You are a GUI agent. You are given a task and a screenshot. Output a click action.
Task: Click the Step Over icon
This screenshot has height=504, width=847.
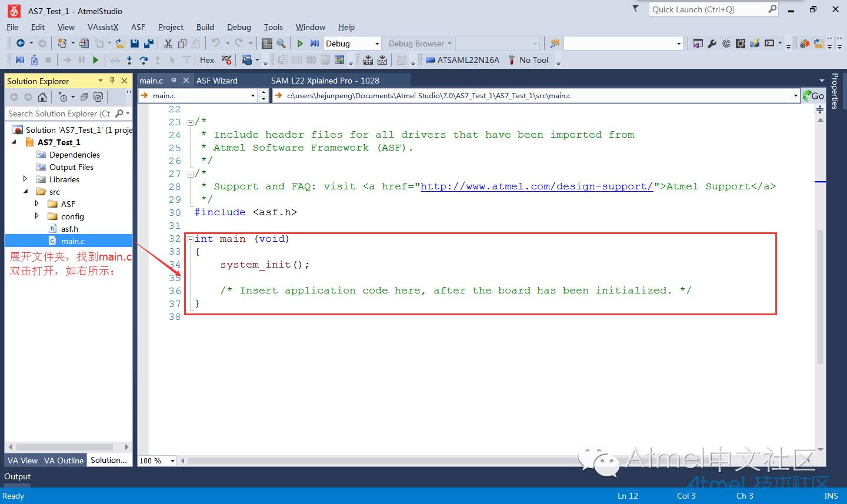tap(144, 60)
